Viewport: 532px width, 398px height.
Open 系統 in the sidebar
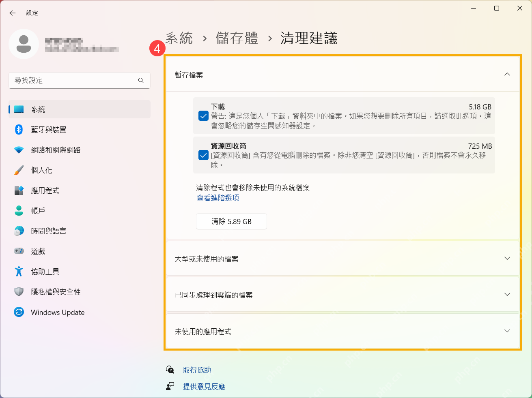point(80,109)
